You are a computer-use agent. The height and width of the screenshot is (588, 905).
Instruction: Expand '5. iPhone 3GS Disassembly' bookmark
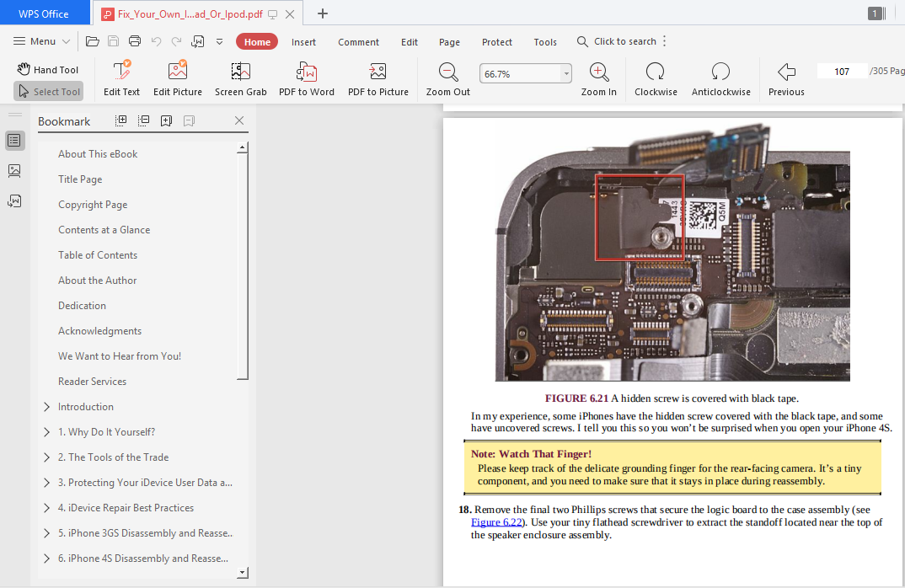46,533
